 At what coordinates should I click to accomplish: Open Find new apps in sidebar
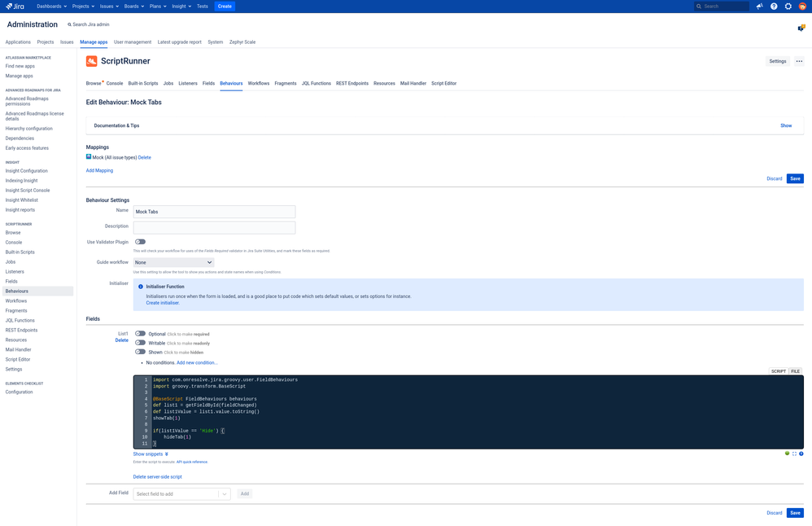pyautogui.click(x=20, y=66)
